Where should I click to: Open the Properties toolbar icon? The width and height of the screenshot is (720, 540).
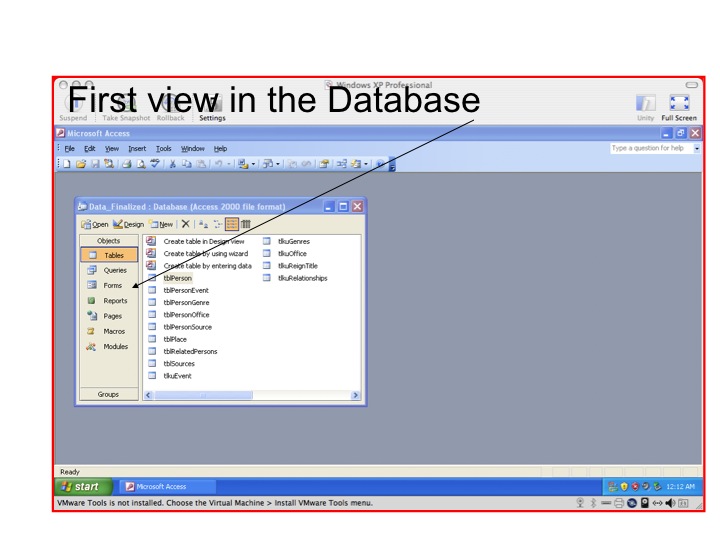tap(324, 164)
